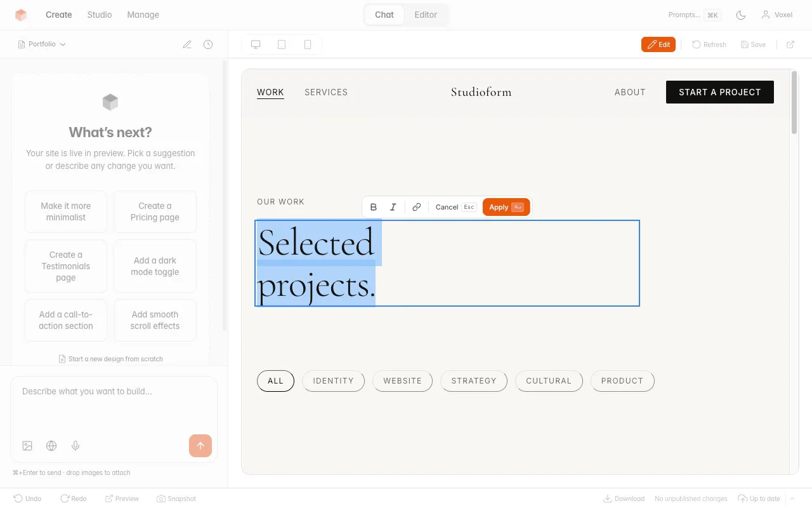Open the Voxel user account menu
Image resolution: width=812 pixels, height=508 pixels.
point(777,15)
